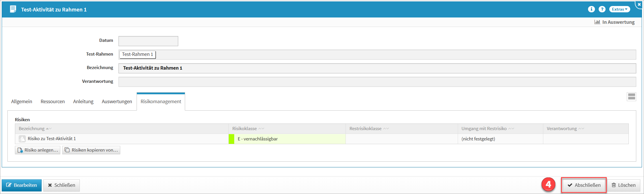Screen dimensions: 644x194
Task: Open help question mark icon
Action: (x=602, y=9)
